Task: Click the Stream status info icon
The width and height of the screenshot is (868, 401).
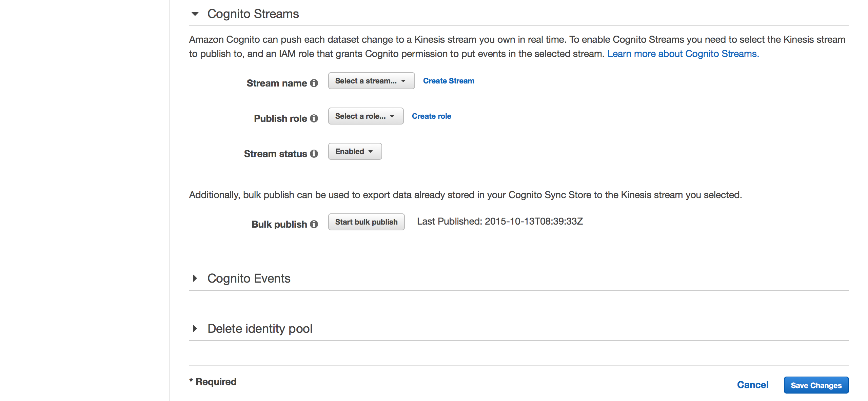Action: tap(314, 154)
